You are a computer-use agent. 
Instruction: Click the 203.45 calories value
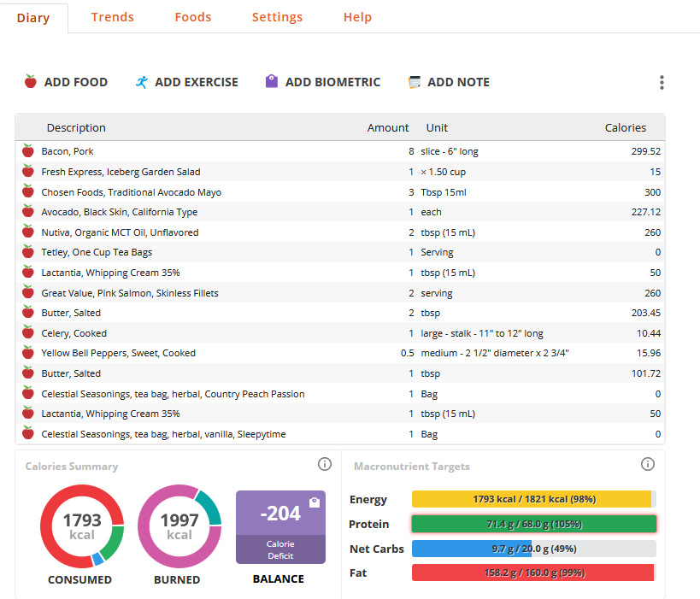point(645,313)
